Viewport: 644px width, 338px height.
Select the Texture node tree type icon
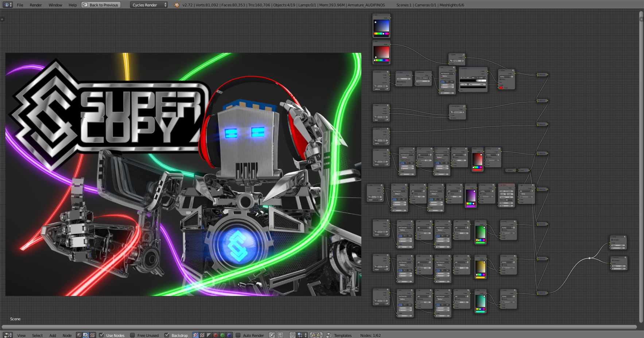pyautogui.click(x=93, y=335)
